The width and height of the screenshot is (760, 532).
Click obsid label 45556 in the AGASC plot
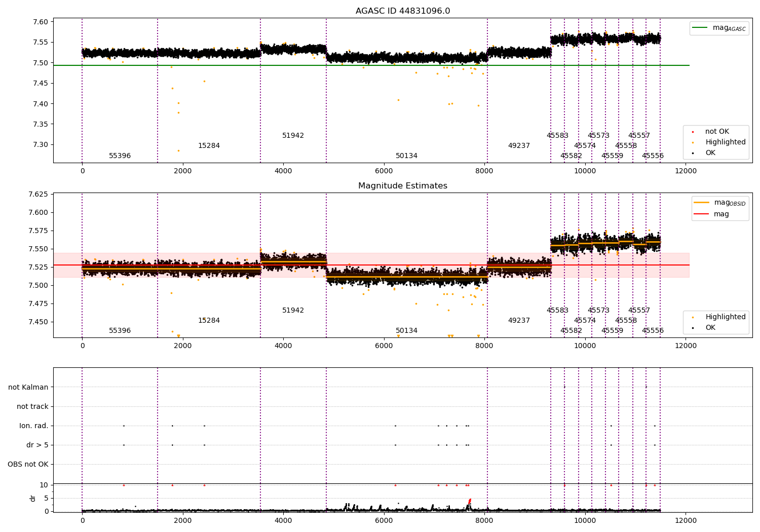(653, 156)
